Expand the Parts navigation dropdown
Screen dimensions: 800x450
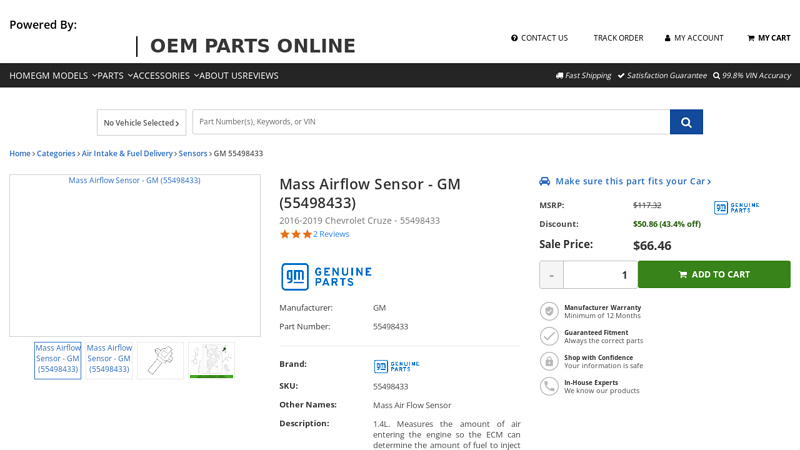pyautogui.click(x=115, y=76)
